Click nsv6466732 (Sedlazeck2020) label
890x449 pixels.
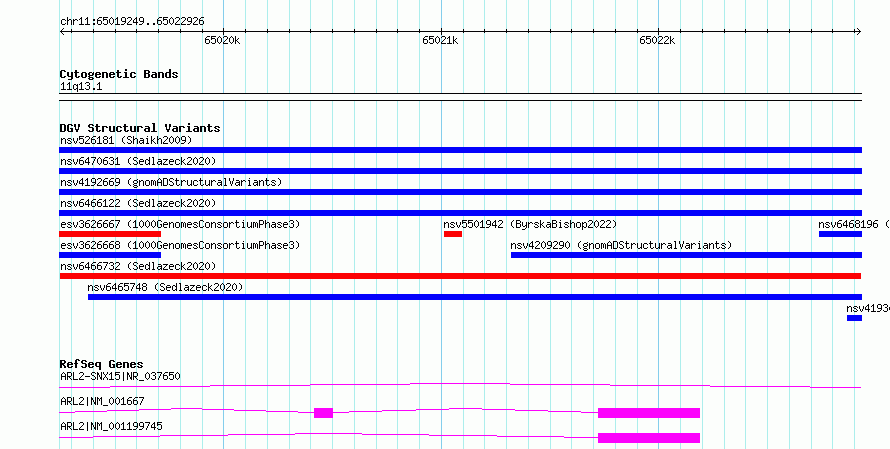coord(138,266)
